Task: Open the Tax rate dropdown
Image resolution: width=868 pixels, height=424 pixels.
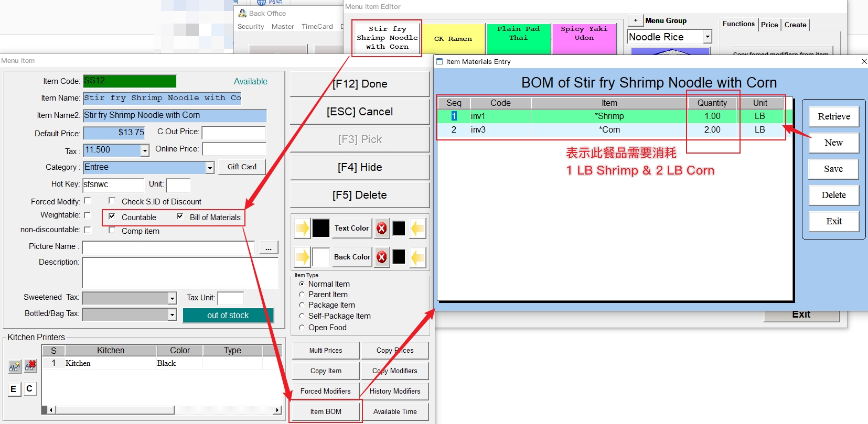Action: click(x=145, y=150)
